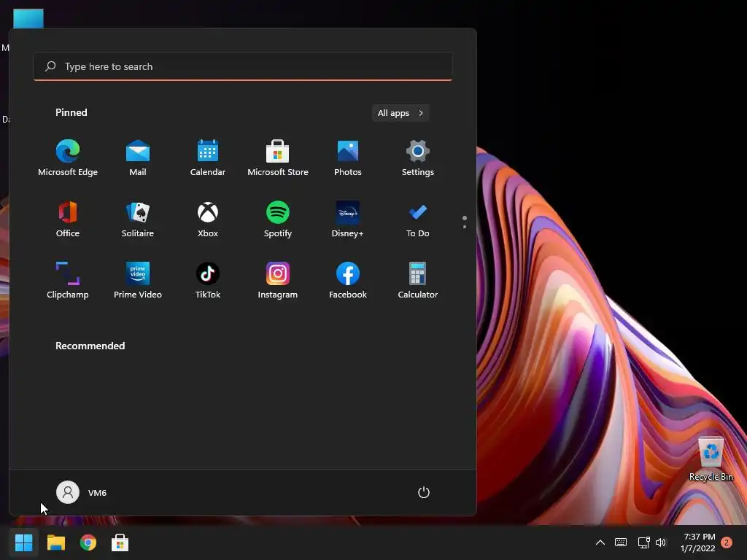Launch Office from pinned apps
This screenshot has height=560, width=747.
point(68,219)
